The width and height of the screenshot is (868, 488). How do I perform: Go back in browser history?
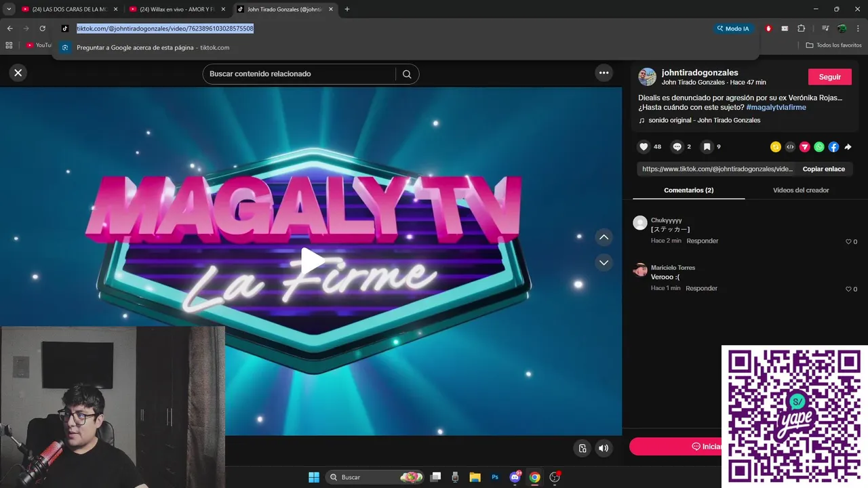click(x=9, y=28)
